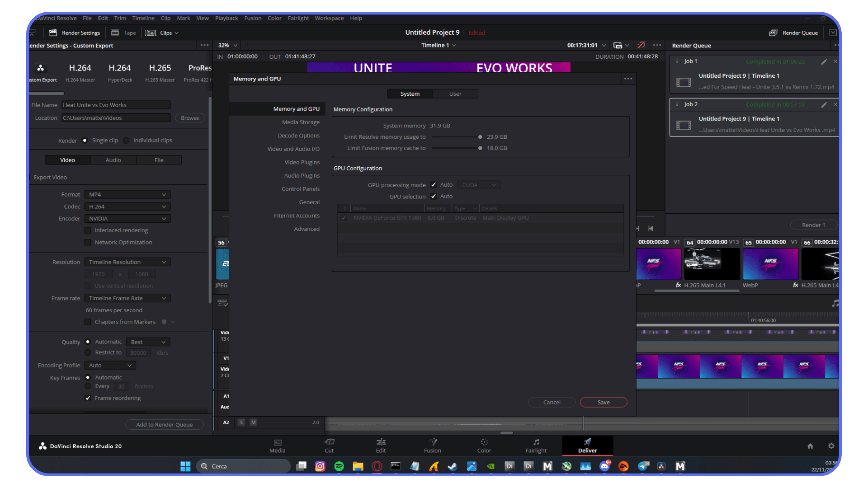The image size is (868, 488).
Task: Open the Format dropdown showing MP4
Action: (127, 194)
